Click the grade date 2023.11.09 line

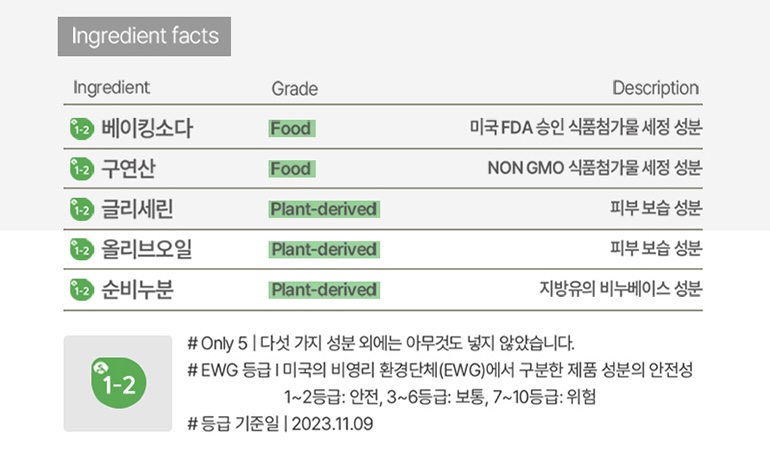[280, 423]
